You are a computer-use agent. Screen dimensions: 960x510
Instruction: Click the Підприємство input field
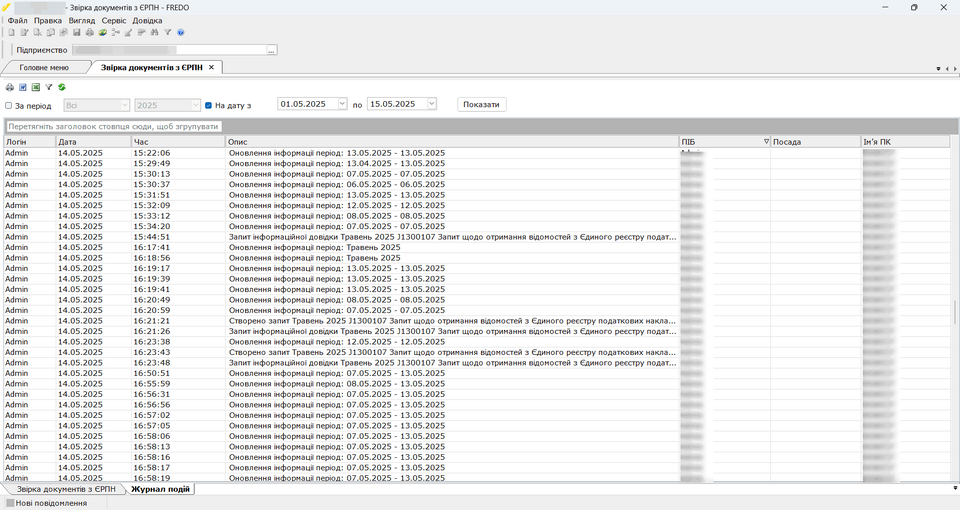click(x=170, y=50)
